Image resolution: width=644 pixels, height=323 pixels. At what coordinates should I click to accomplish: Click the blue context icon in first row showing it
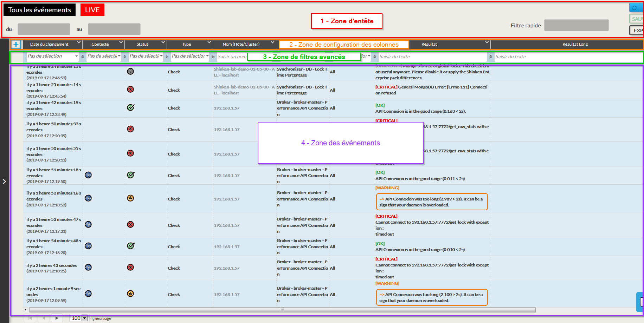pos(88,175)
